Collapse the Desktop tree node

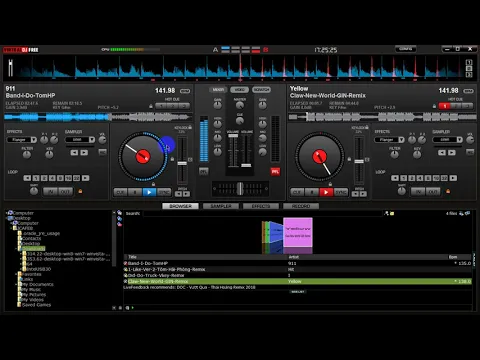click(x=7, y=218)
